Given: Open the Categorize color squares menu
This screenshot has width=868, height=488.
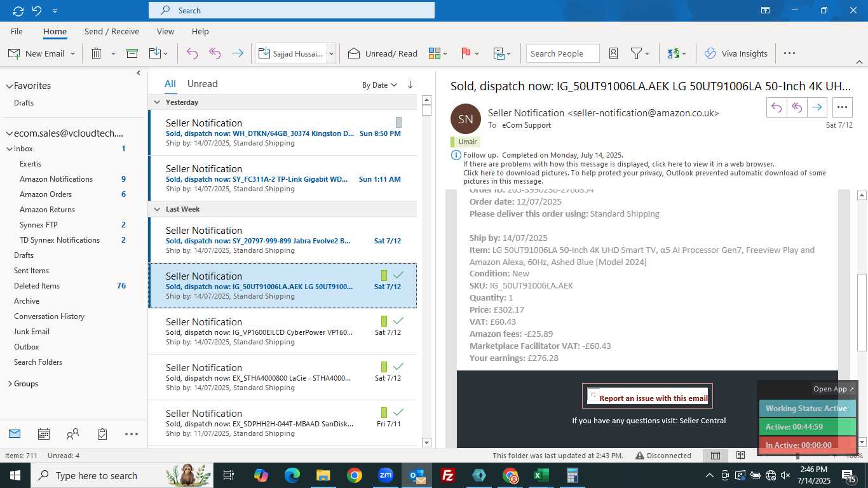Looking at the screenshot, I should click(438, 53).
